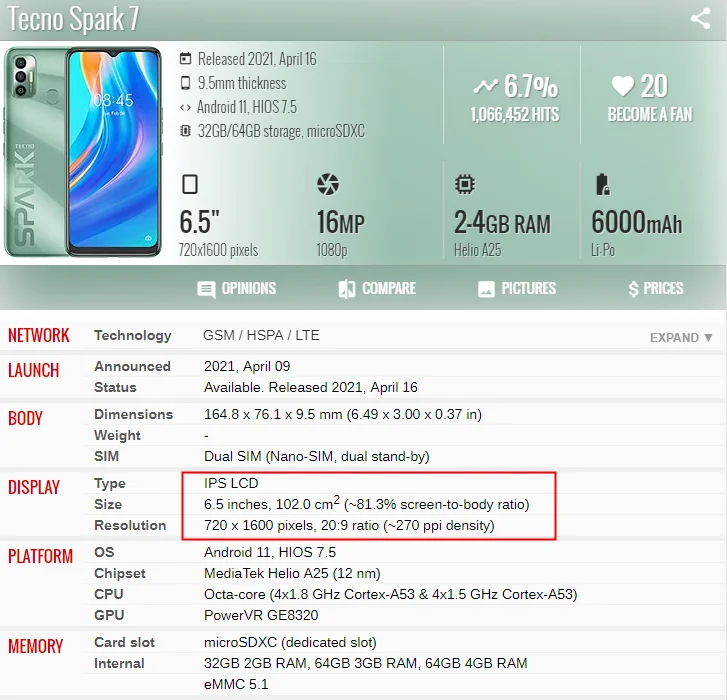Viewport: 727px width, 700px height.
Task: Click the 'Helio A25' text under RAM
Action: (x=478, y=250)
